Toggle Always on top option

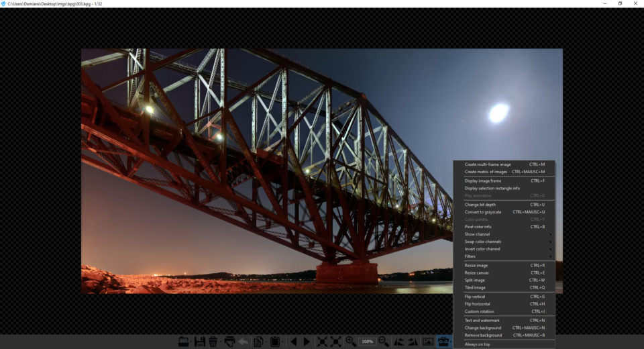[x=477, y=344]
